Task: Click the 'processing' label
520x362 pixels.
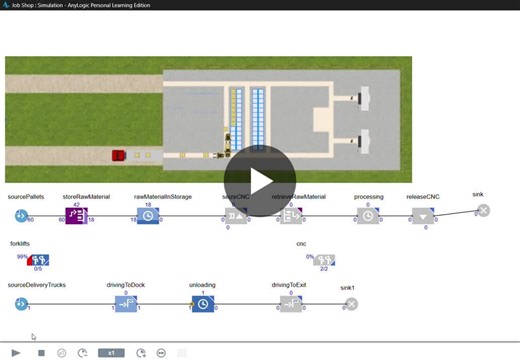Action: (369, 197)
